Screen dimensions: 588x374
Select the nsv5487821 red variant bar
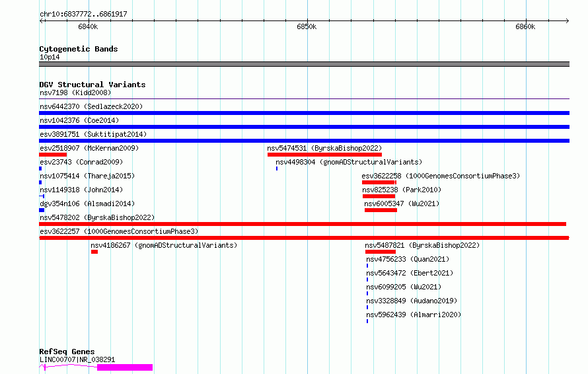pyautogui.click(x=381, y=252)
